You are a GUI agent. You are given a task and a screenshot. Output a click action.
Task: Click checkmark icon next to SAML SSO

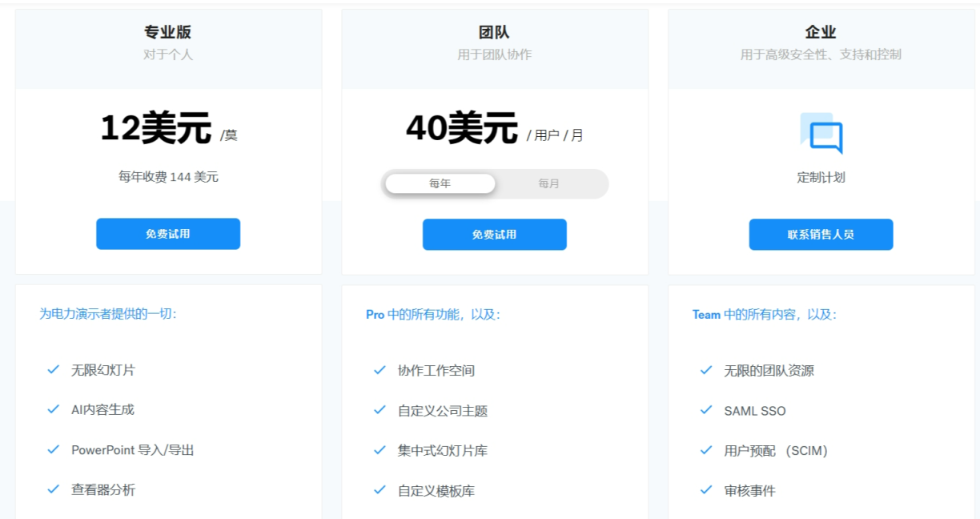pos(706,410)
